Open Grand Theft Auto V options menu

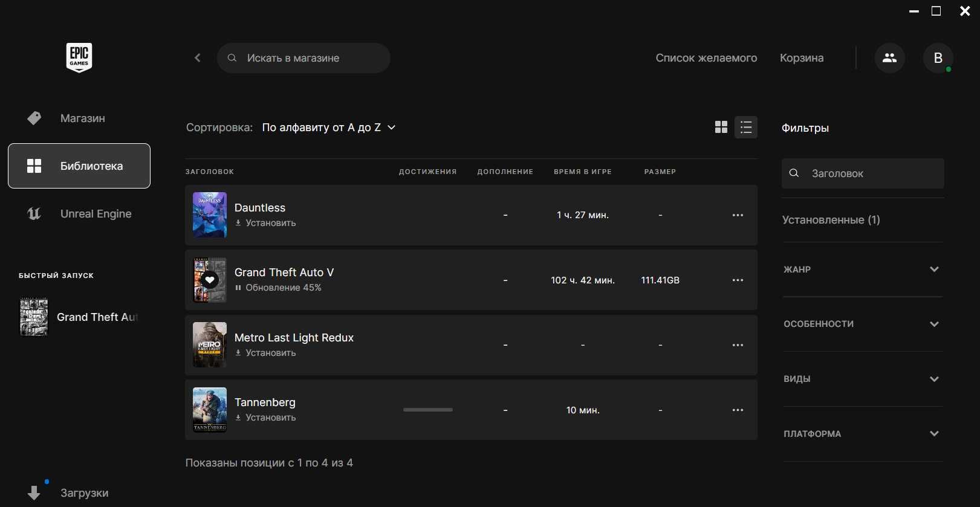(x=738, y=280)
